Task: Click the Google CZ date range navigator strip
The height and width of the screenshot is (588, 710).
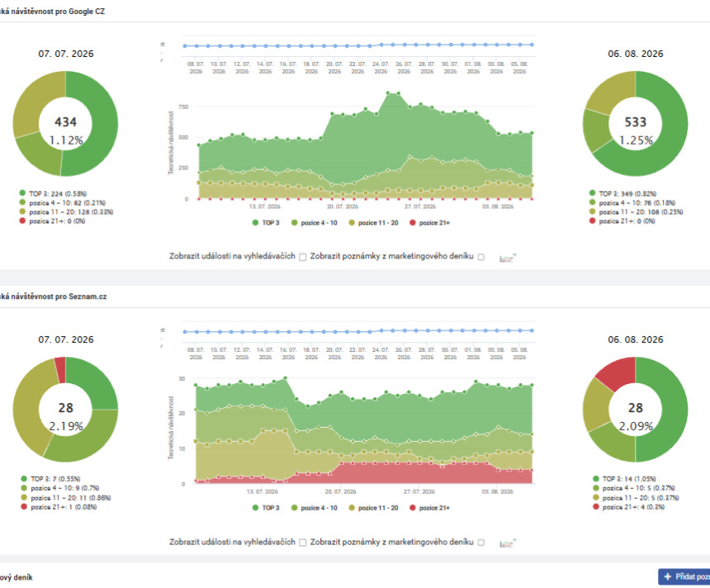Action: [358, 45]
